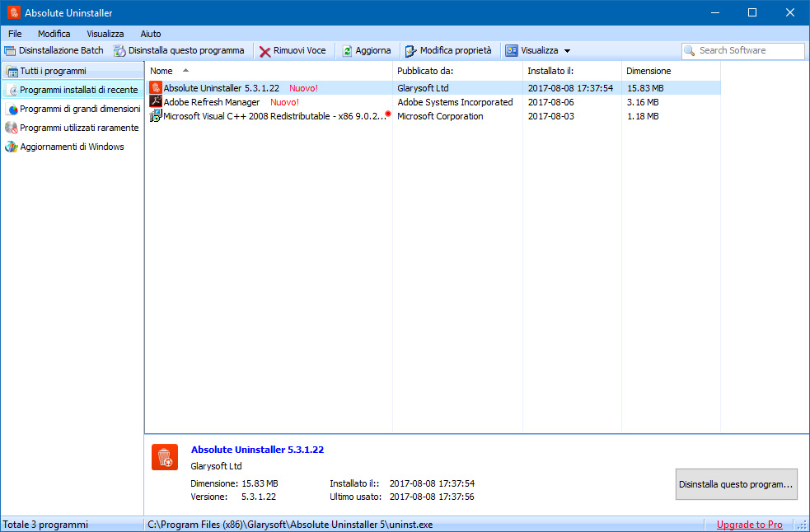This screenshot has width=810, height=532.
Task: Open the Aggiornamenti di Windows category
Action: [72, 147]
